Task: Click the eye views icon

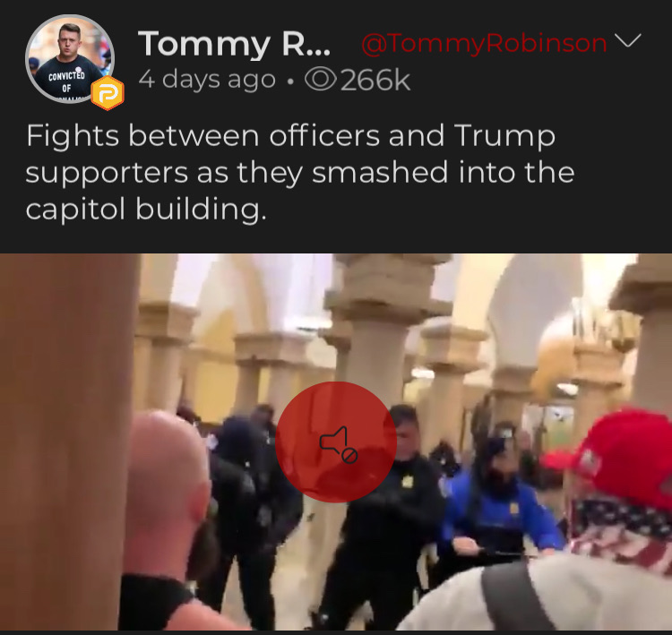Action: tap(320, 80)
